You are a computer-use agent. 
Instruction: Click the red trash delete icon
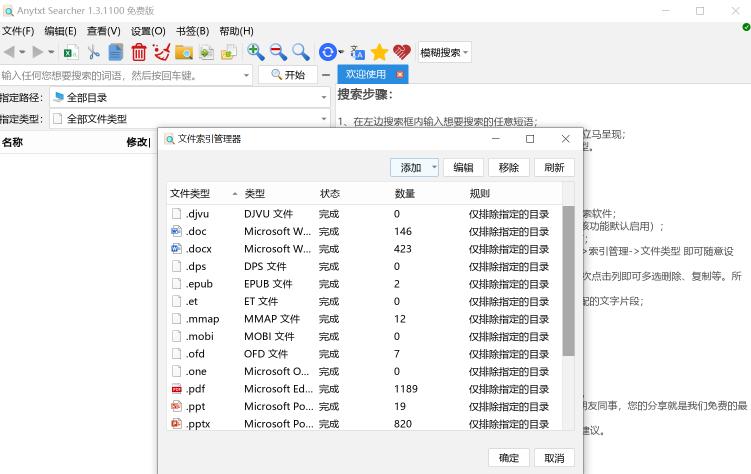(139, 52)
